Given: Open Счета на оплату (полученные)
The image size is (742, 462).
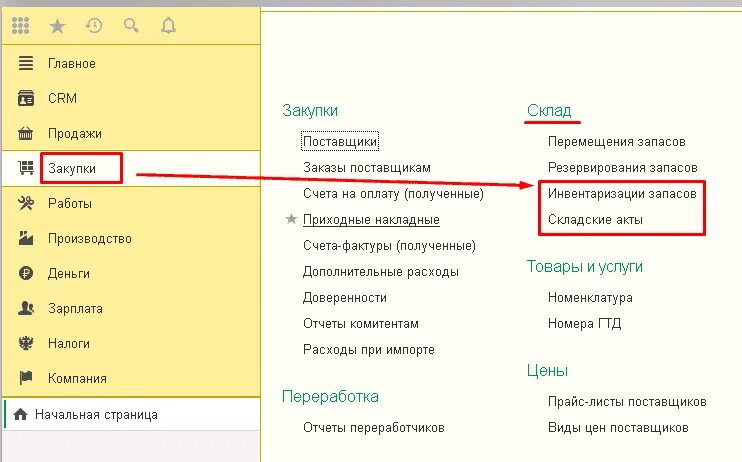Looking at the screenshot, I should point(393,194).
